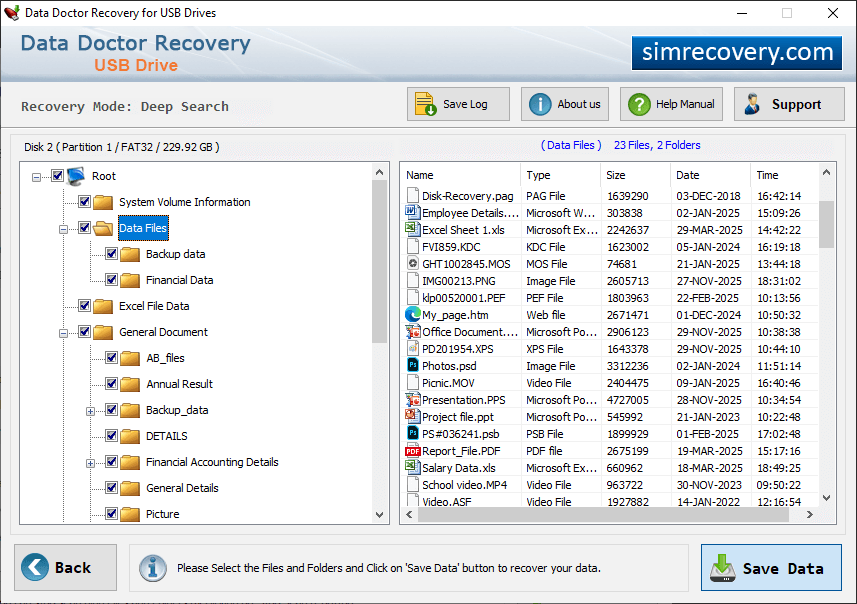This screenshot has width=857, height=604.
Task: Toggle the Excel File Data checkbox
Action: point(84,305)
